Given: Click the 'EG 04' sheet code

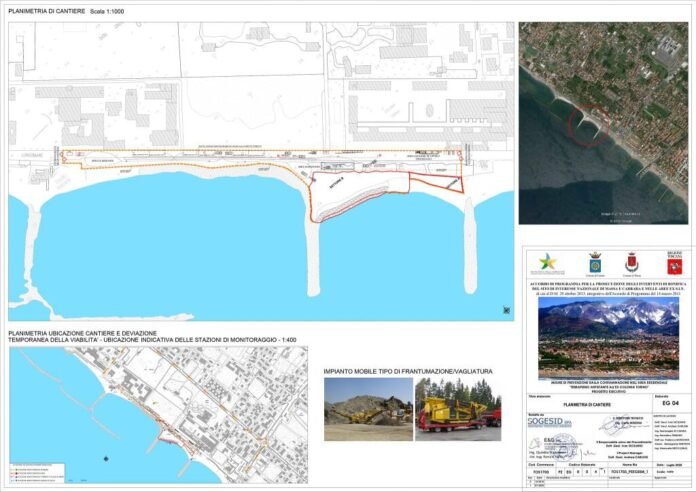Looking at the screenshot, I should 673,403.
